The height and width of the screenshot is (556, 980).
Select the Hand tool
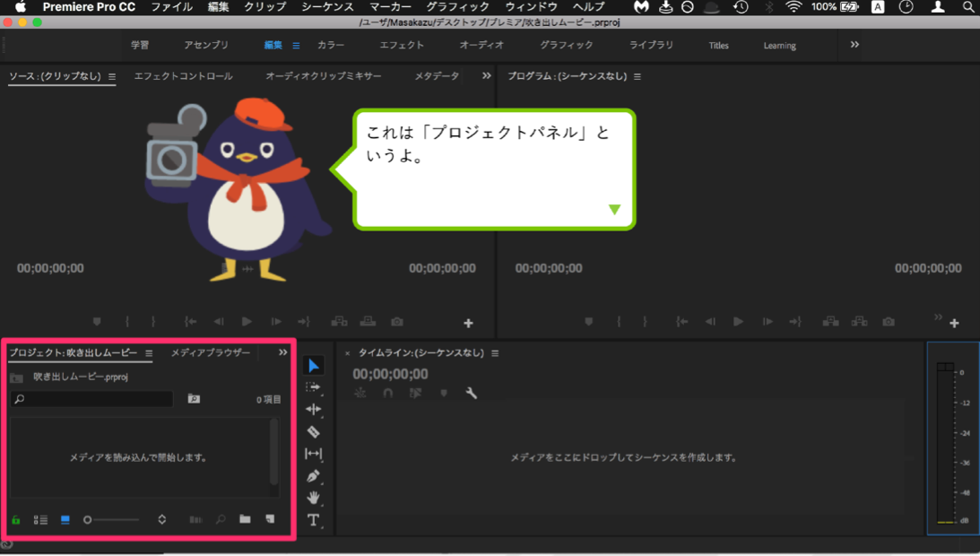[313, 498]
